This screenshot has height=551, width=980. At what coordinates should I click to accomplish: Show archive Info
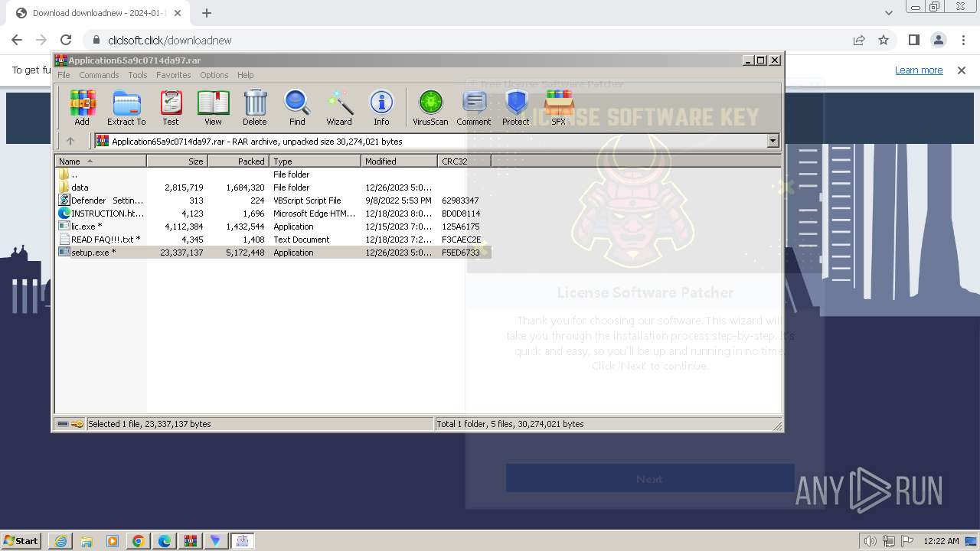[x=381, y=107]
